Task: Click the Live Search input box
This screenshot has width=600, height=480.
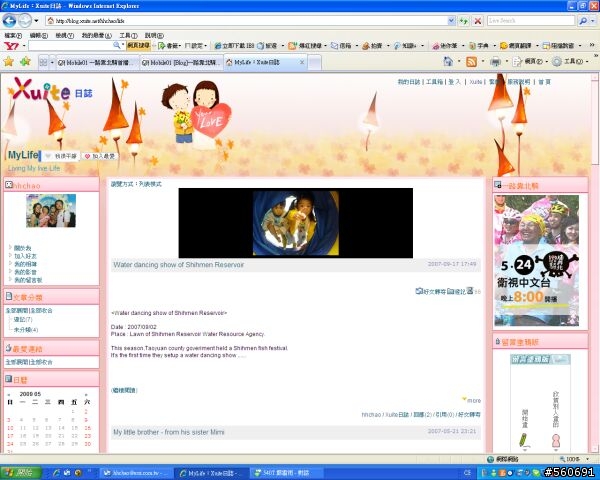Action: (x=531, y=21)
